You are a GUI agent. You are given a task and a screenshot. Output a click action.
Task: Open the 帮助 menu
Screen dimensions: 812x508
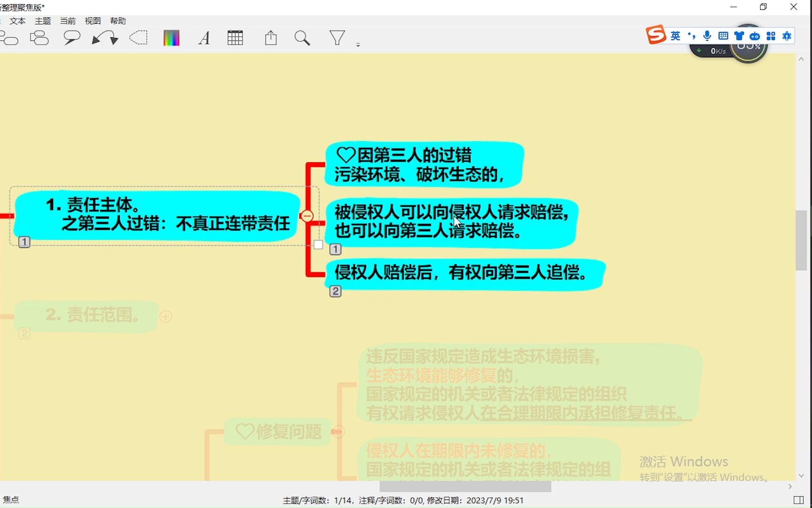118,21
